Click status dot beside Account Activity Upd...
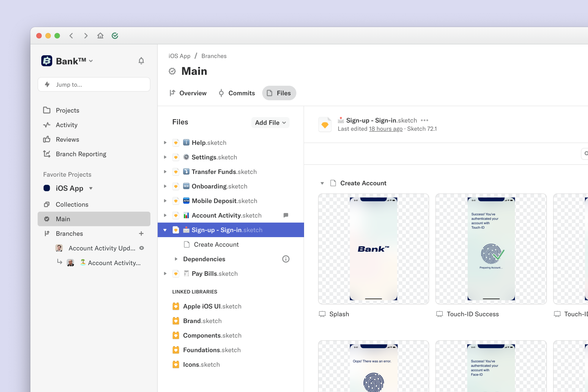 [x=142, y=248]
